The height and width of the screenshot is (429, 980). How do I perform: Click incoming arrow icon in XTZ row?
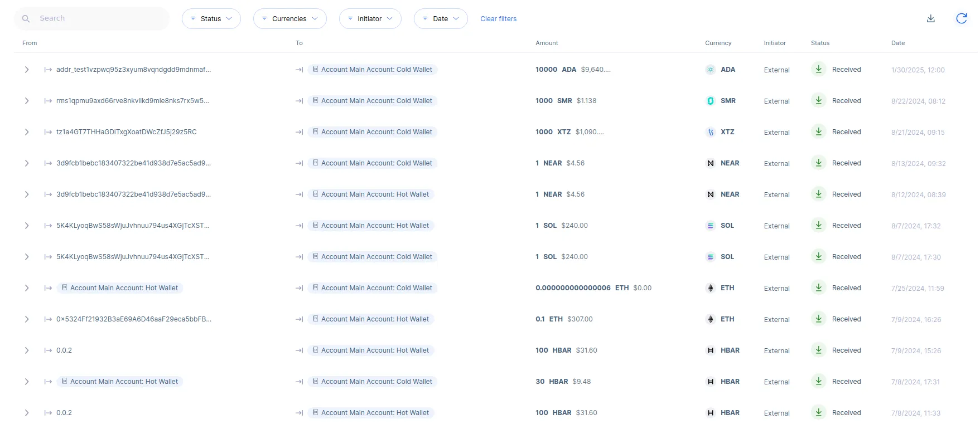(300, 132)
